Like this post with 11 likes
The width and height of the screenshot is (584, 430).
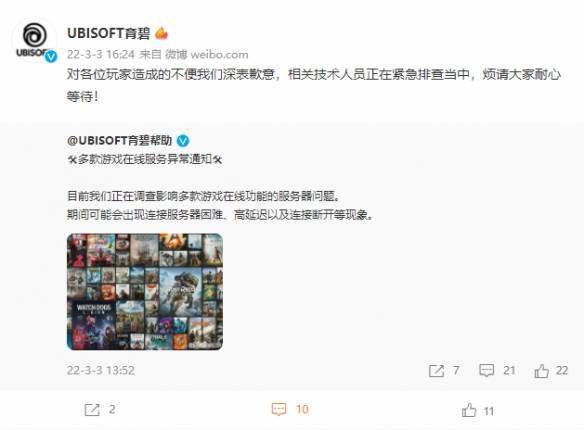tap(469, 410)
